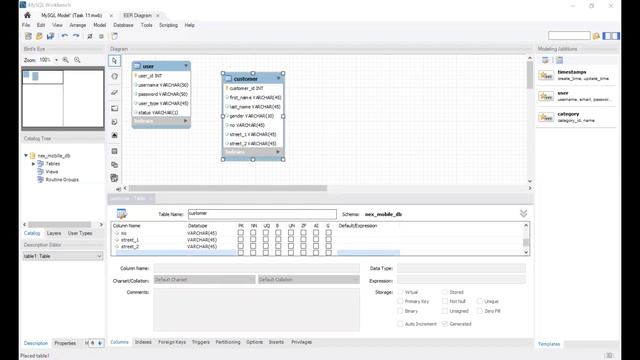Click the Undo arrow icon
This screenshot has height=360, width=640.
pyautogui.click(x=64, y=36)
